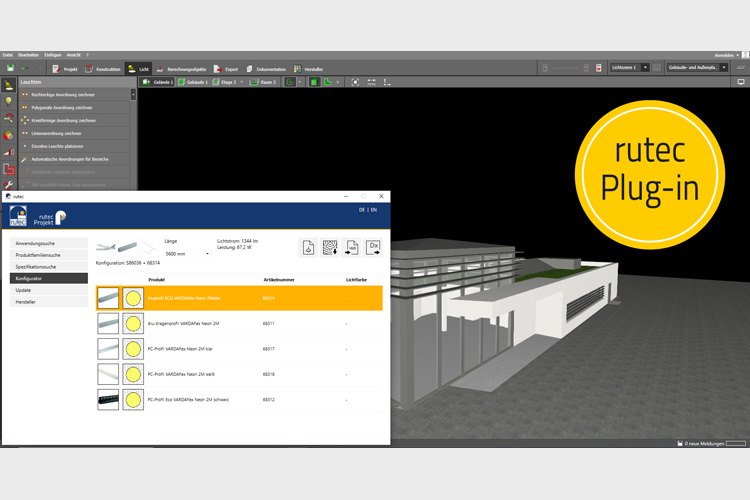Click the PDF datasheet download icon
750x500 pixels.
click(x=309, y=248)
